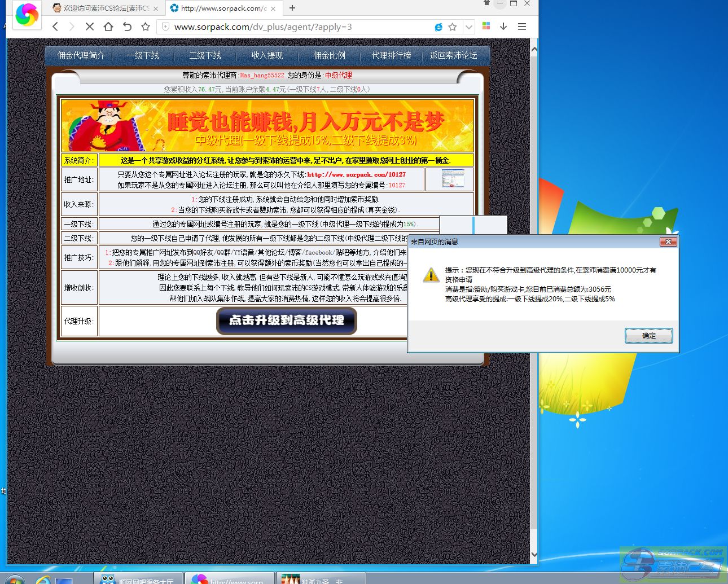The image size is (728, 584).
Task: Click the 睡觉也能赚钱 banner image
Action: click(x=267, y=125)
